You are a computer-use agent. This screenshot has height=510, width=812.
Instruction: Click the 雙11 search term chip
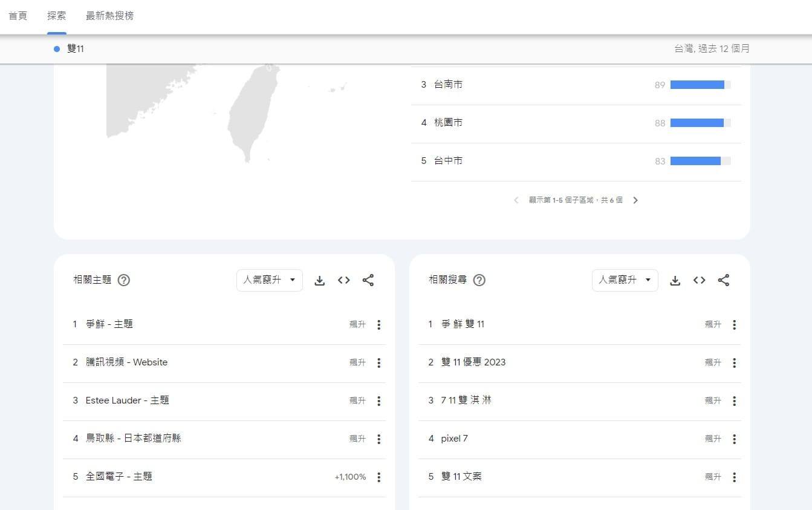69,49
